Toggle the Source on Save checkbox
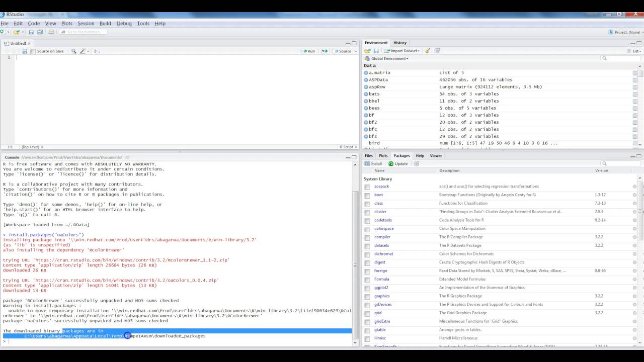Image resolution: width=644 pixels, height=362 pixels. tap(33, 51)
